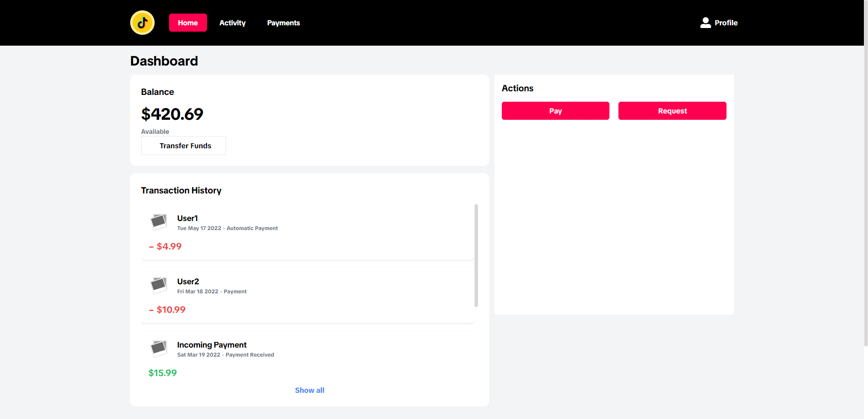Image resolution: width=868 pixels, height=419 pixels.
Task: Open the Activity tab
Action: coord(232,23)
